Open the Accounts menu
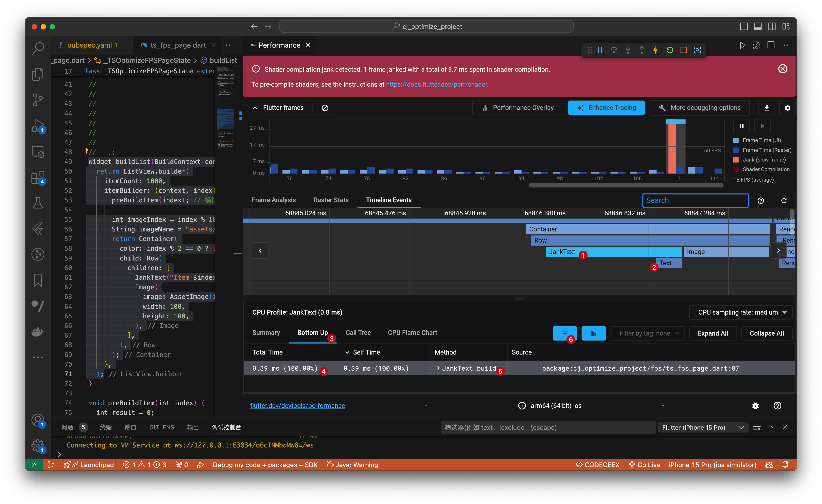The width and height of the screenshot is (822, 504). click(38, 420)
